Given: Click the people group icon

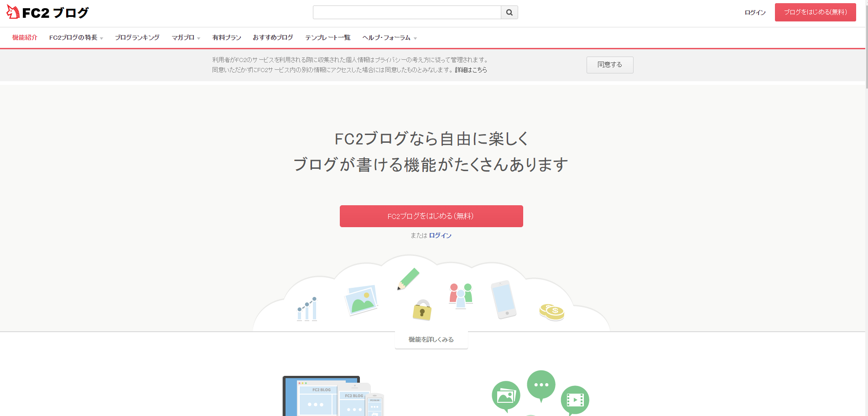Looking at the screenshot, I should (461, 296).
